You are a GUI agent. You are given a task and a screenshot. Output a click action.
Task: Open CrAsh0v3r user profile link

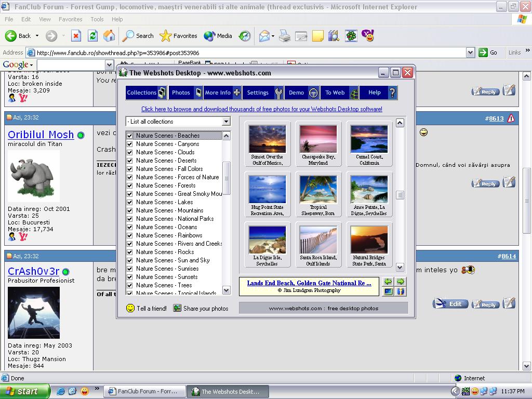(34, 271)
